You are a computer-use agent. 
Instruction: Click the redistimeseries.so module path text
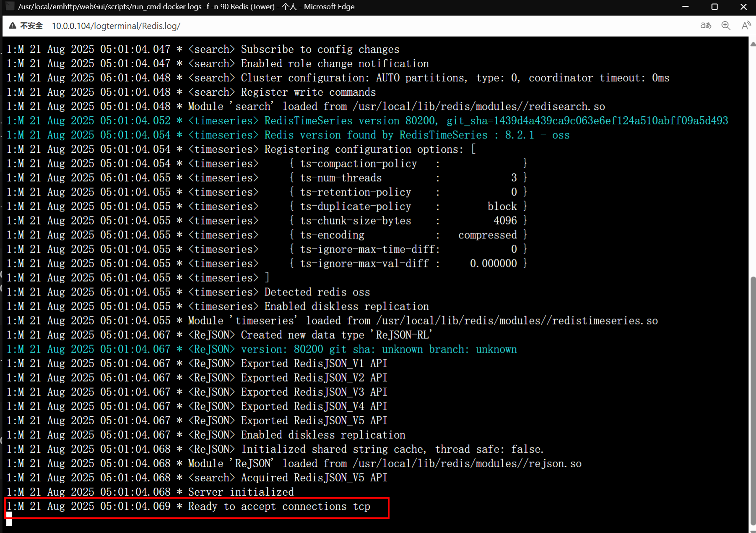517,321
